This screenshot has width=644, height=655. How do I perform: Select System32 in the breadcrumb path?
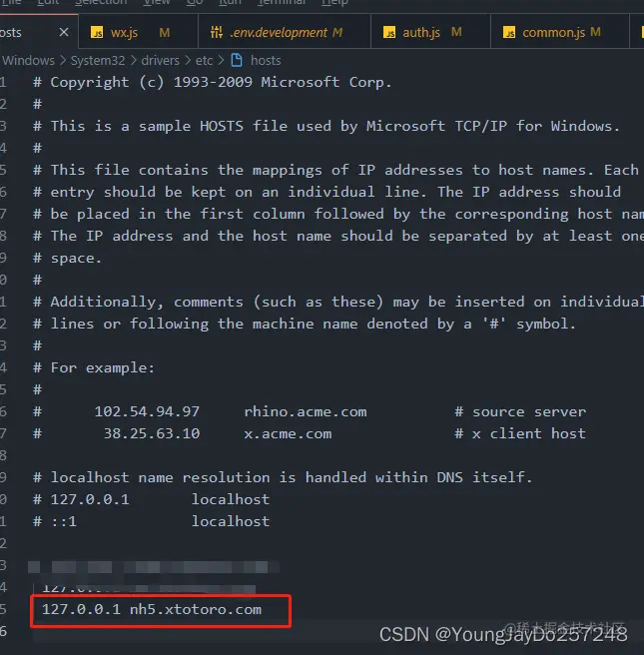click(x=98, y=61)
